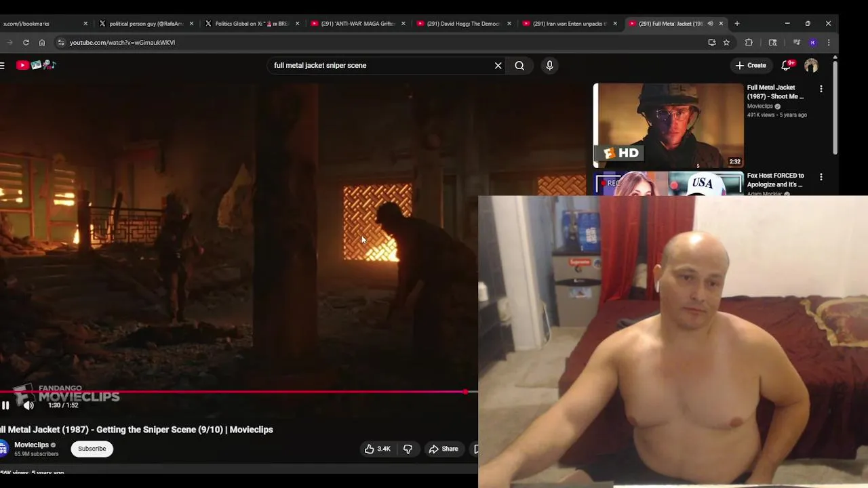Open the account avatar menu
Screen dimensions: 868x488
pos(811,66)
